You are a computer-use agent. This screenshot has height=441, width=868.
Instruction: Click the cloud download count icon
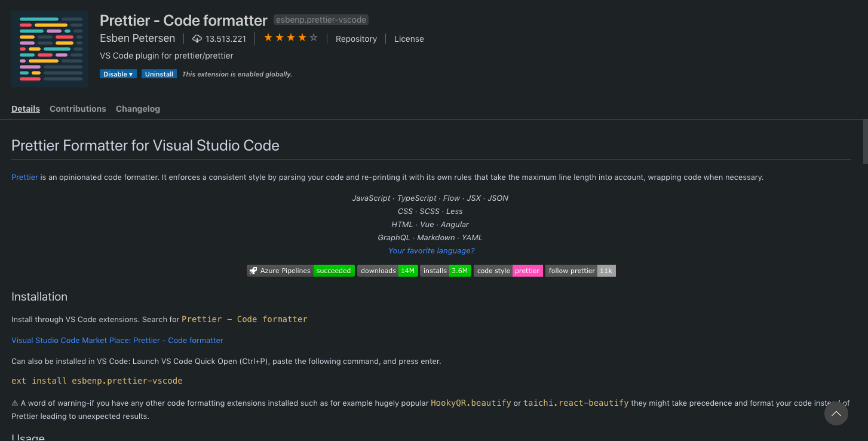pos(197,39)
